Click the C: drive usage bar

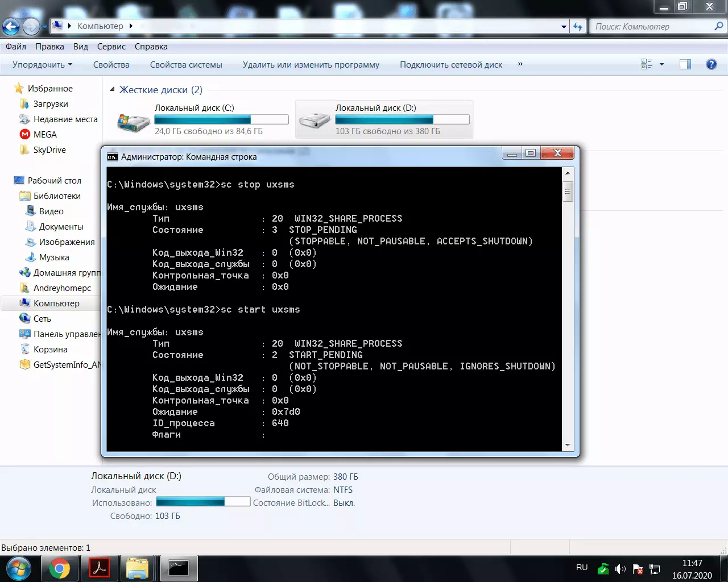(221, 120)
